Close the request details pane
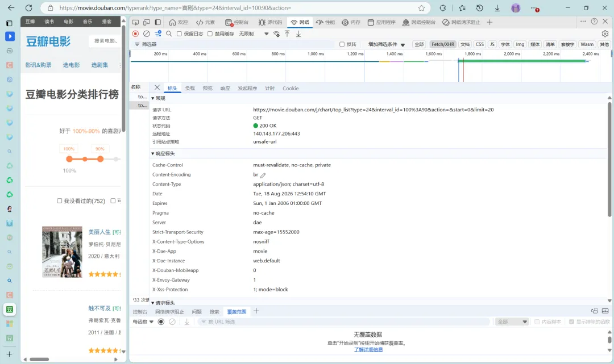This screenshot has height=364, width=614. 157,87
